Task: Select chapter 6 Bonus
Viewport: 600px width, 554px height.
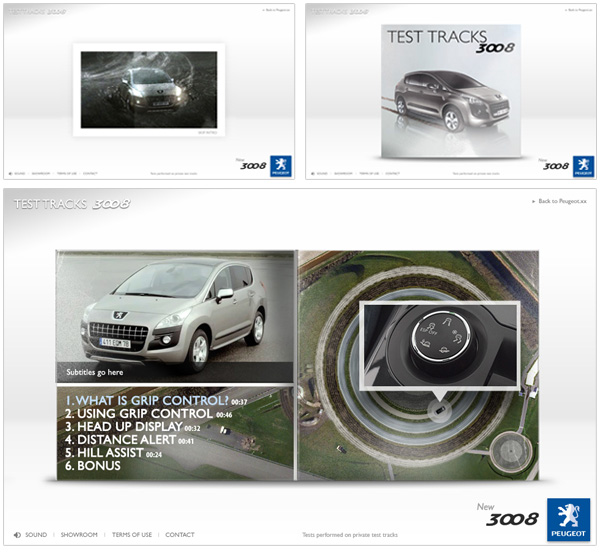Action: click(x=93, y=466)
